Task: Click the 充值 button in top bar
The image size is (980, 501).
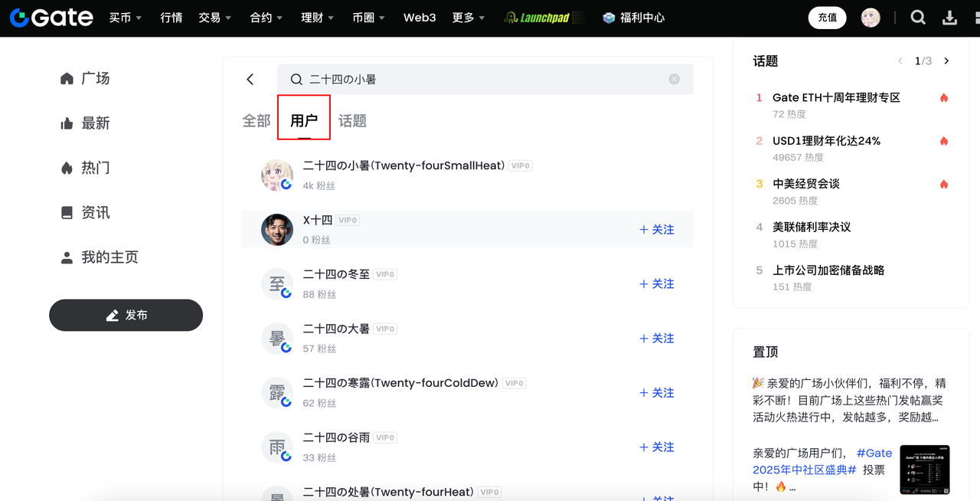Action: [x=827, y=17]
